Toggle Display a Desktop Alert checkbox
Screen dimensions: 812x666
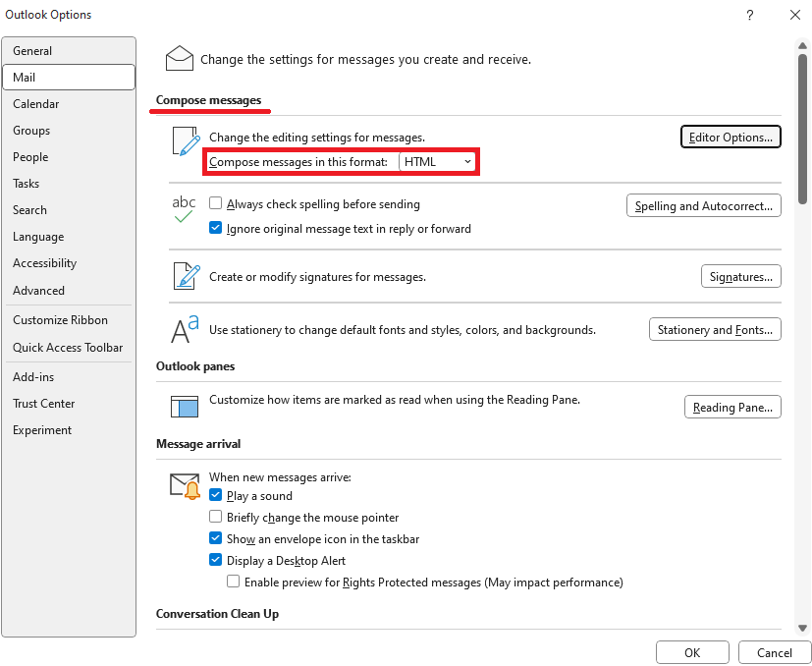(x=215, y=559)
